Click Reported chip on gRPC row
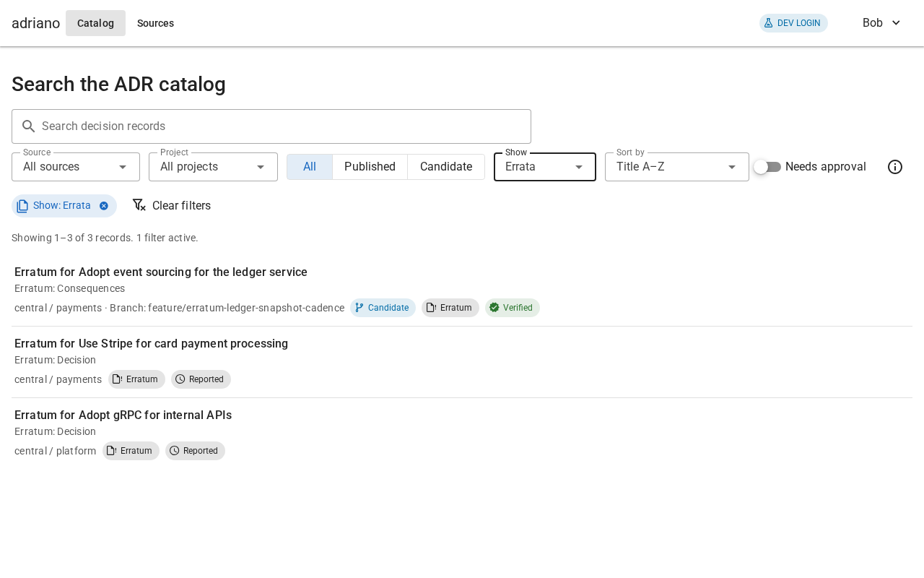Screen dimensions: 924x578 click(195, 451)
